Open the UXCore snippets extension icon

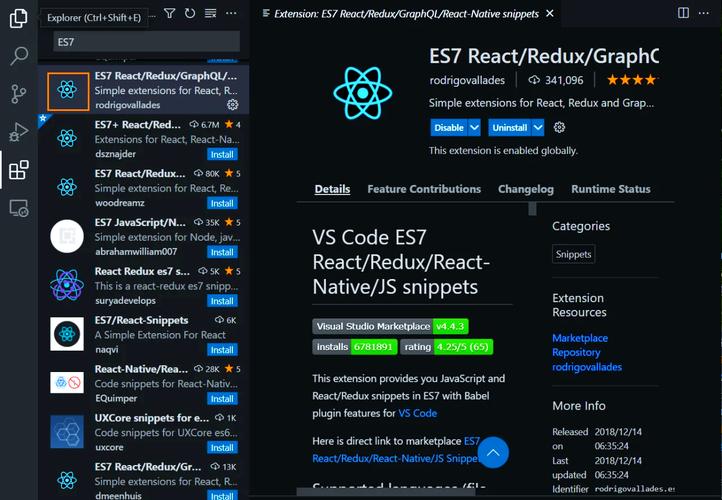pyautogui.click(x=67, y=431)
